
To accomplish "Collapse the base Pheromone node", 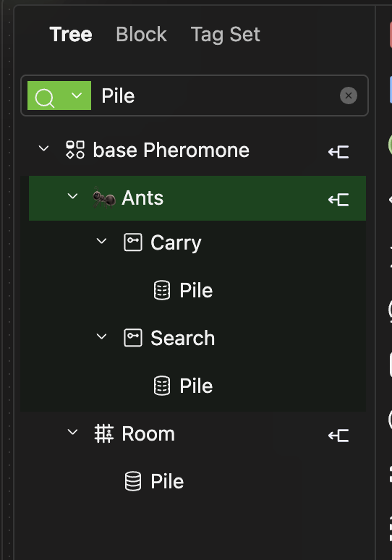I will (x=43, y=148).
